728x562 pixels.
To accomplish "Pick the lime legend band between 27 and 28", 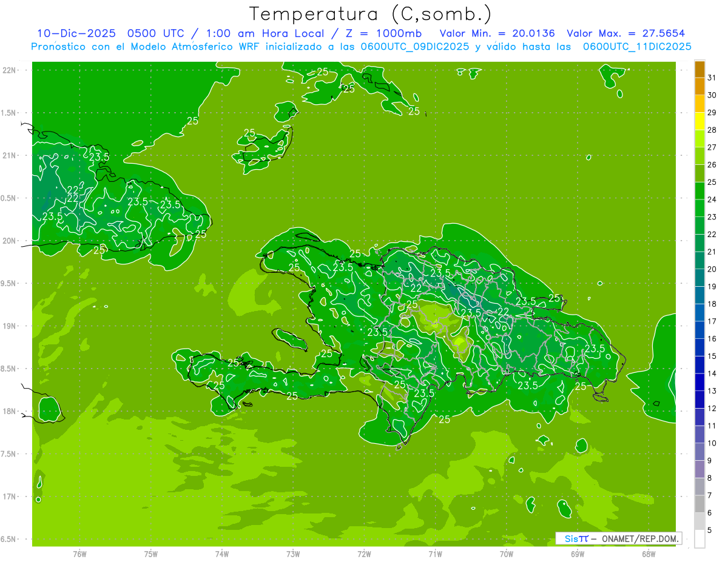I will (x=699, y=139).
